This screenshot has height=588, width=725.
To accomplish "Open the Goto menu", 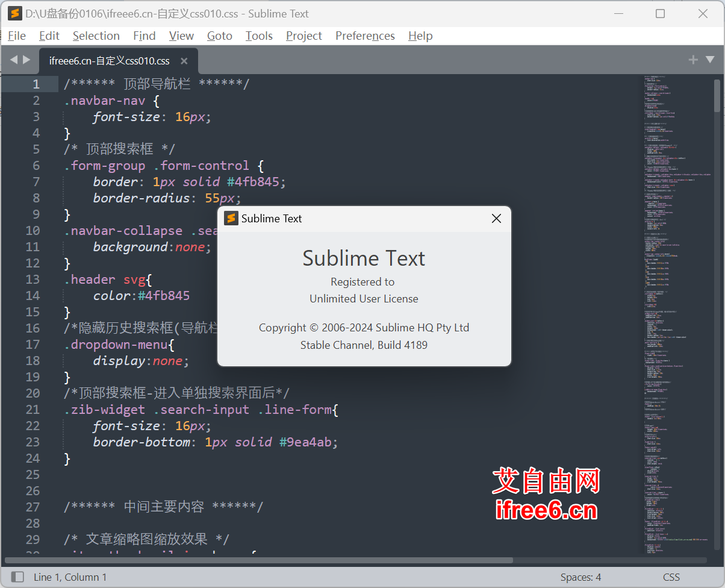I will point(219,36).
